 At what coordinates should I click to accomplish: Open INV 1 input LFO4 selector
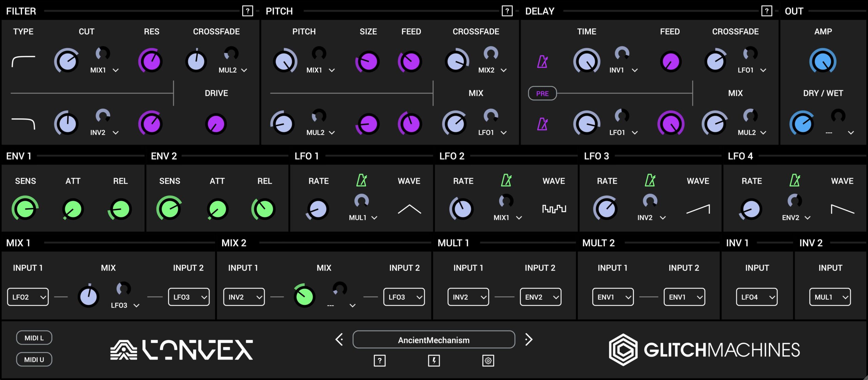pos(757,297)
